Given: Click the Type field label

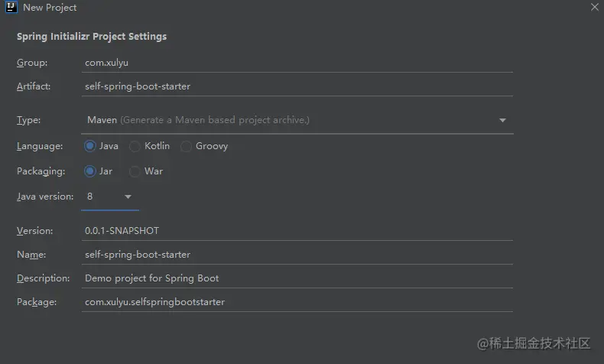Looking at the screenshot, I should (29, 120).
